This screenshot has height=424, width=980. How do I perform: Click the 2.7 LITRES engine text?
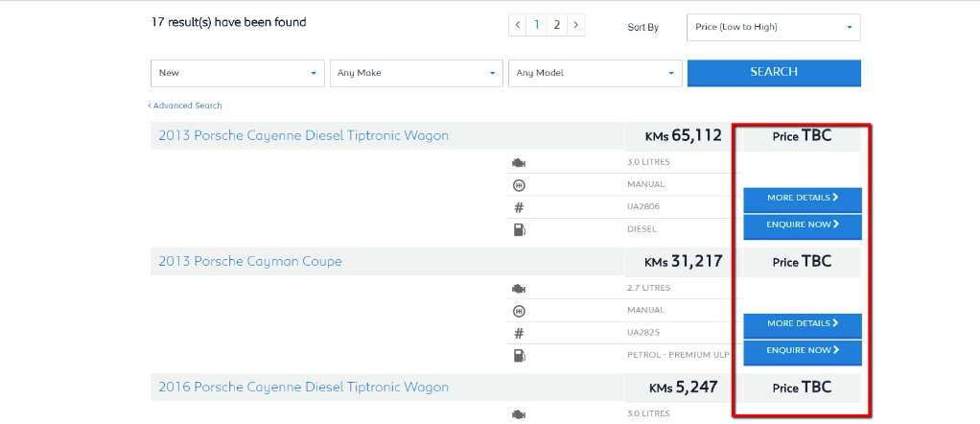[648, 289]
